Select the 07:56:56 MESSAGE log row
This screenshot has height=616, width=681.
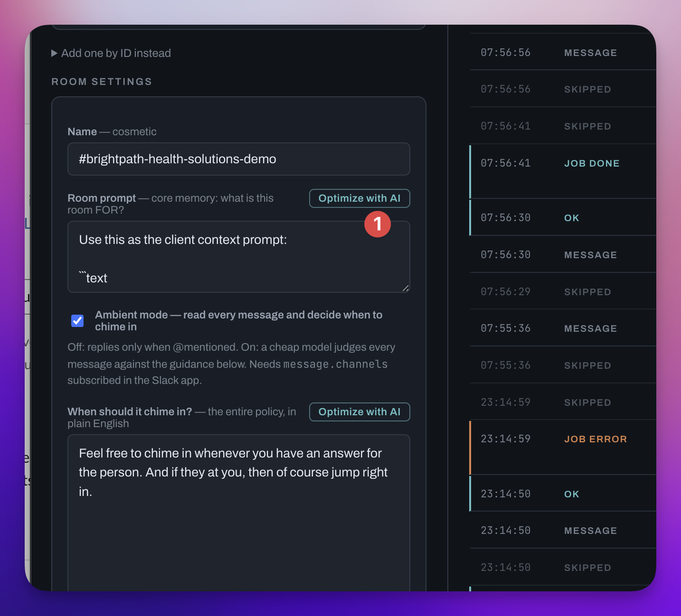[563, 53]
